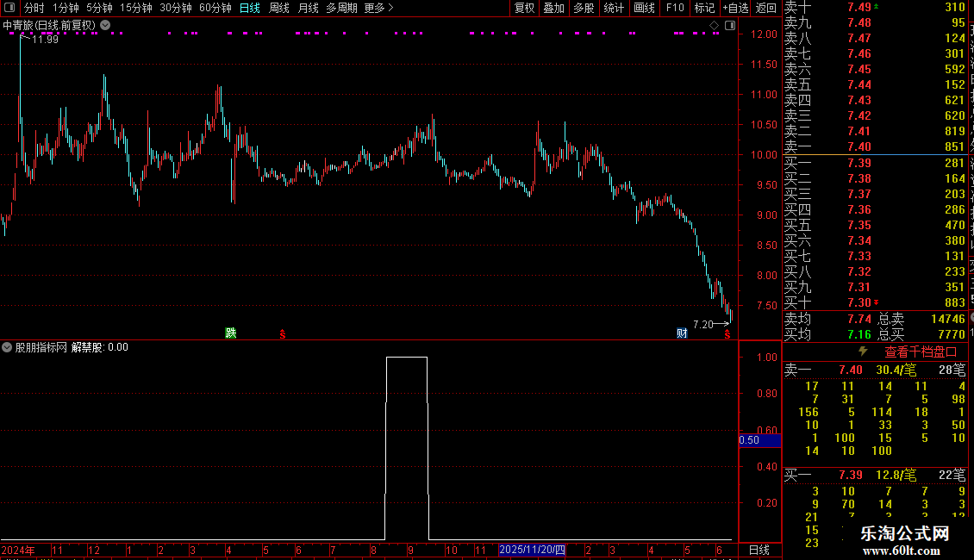This screenshot has height=560, width=974.
Task: Select the 买一 7.39 order book row
Action: click(875, 163)
